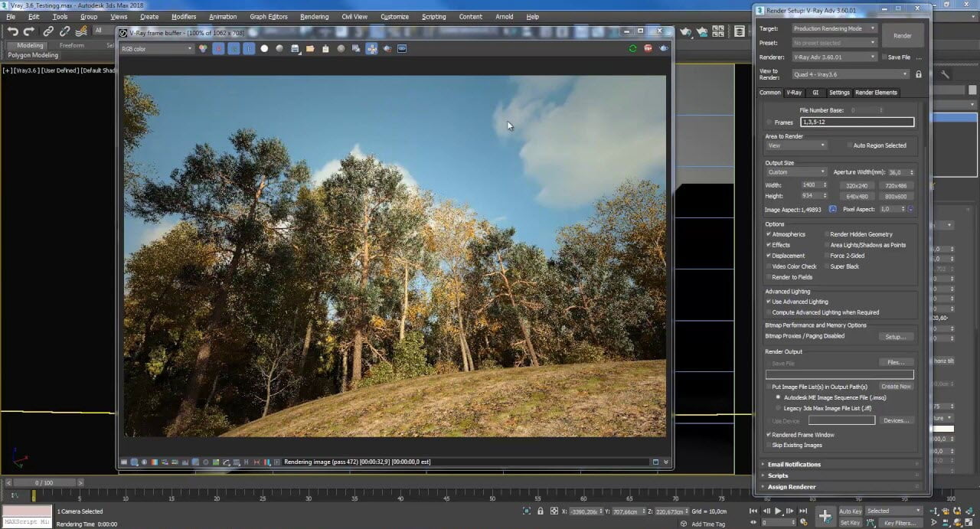Click the Undo arrow in main toolbar
This screenshot has height=529, width=980.
(13, 31)
